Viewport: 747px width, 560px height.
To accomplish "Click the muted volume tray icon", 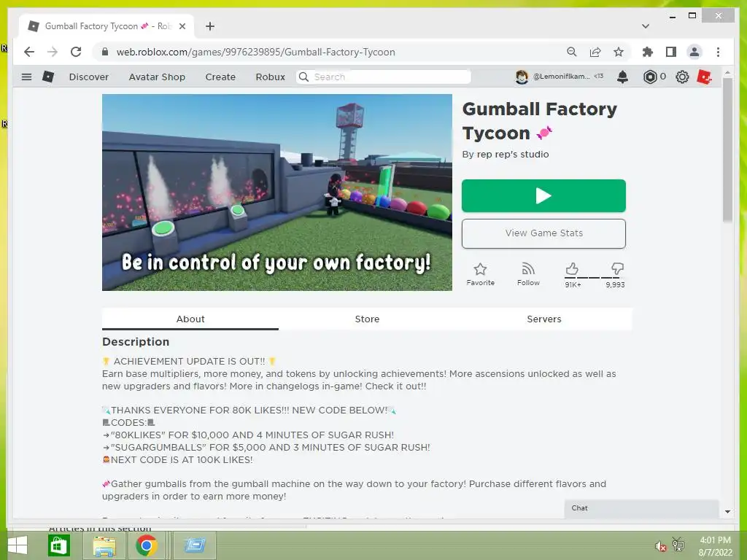I will pyautogui.click(x=659, y=546).
